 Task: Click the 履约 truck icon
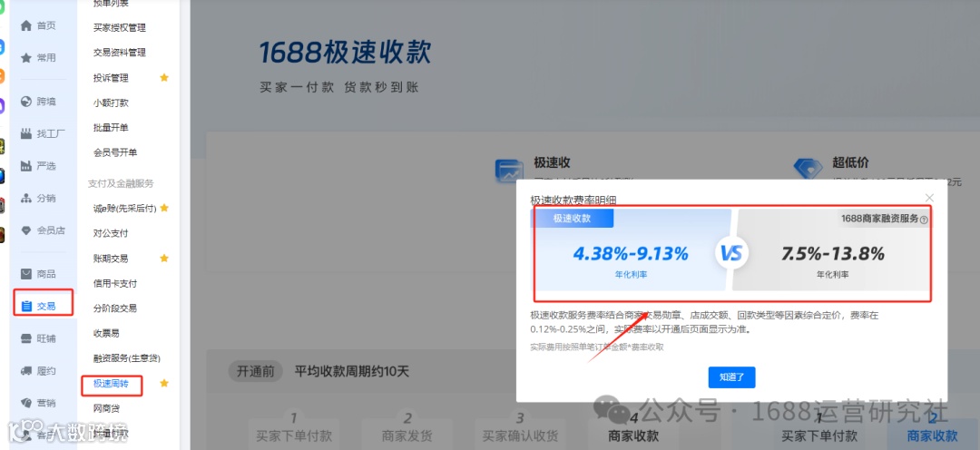pos(25,371)
